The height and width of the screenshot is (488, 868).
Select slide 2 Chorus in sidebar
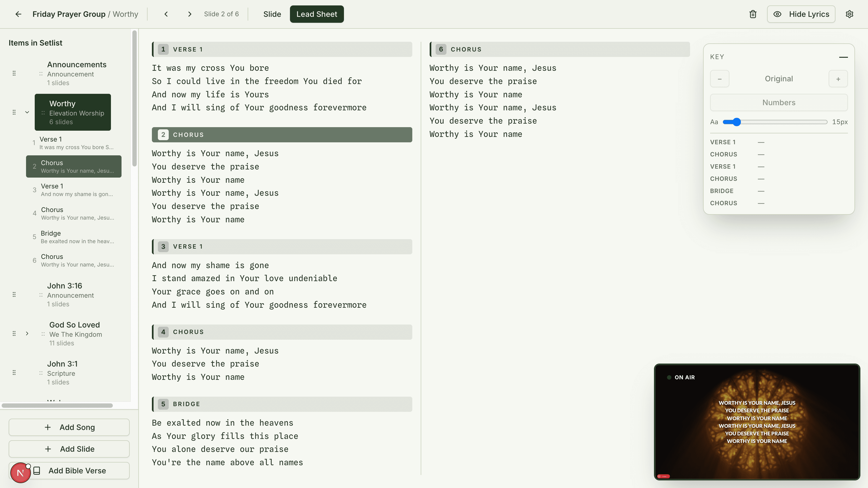pyautogui.click(x=74, y=166)
